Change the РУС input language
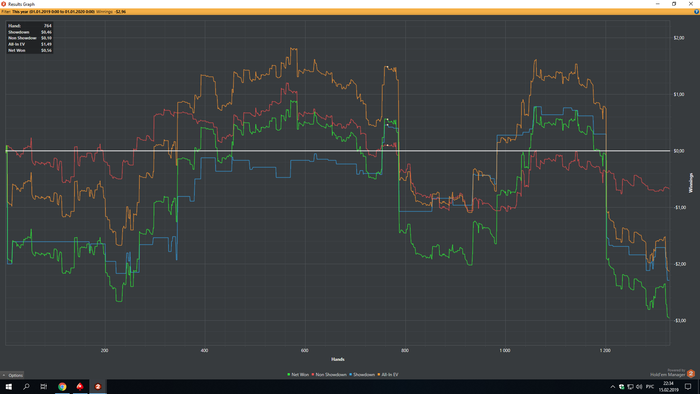 tap(650, 387)
